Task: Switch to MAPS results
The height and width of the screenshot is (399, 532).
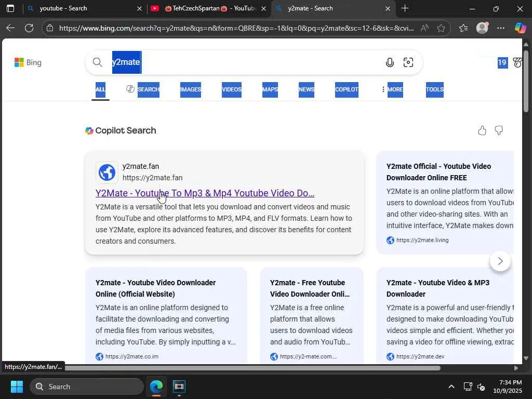Action: 270,89
